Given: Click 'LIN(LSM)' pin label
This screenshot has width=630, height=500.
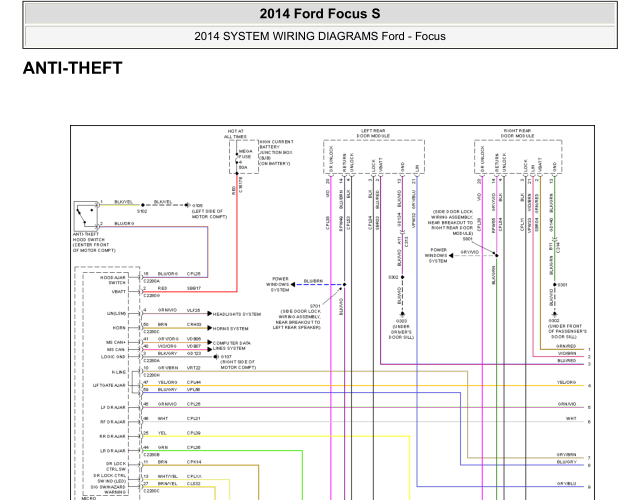Looking at the screenshot, I should point(117,314).
